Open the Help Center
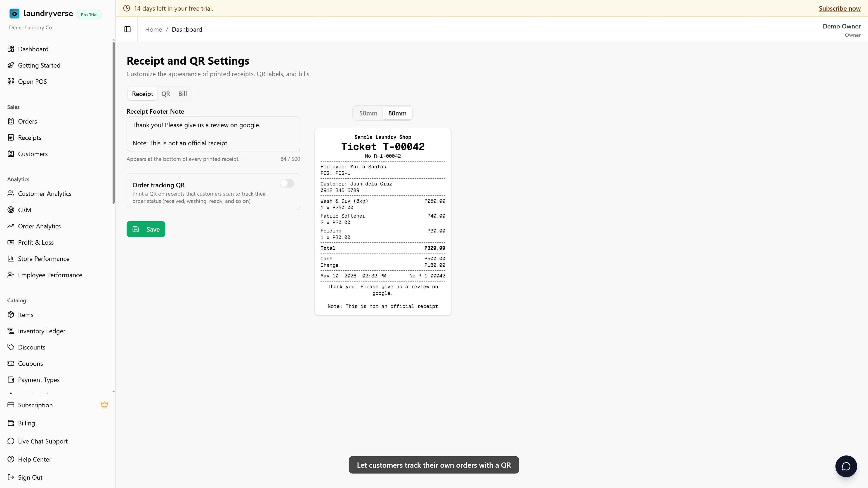 [34, 459]
